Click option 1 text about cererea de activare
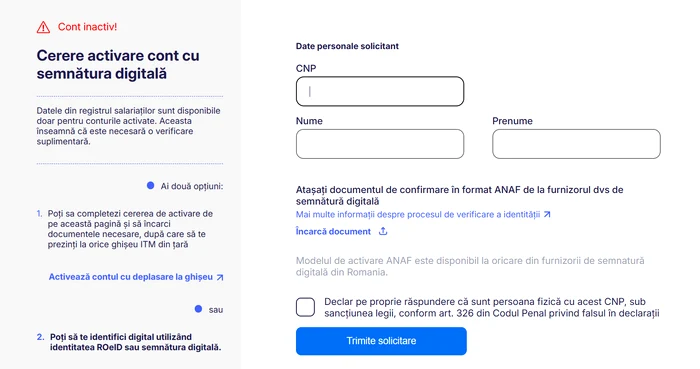This screenshot has height=369, width=700. coord(130,229)
